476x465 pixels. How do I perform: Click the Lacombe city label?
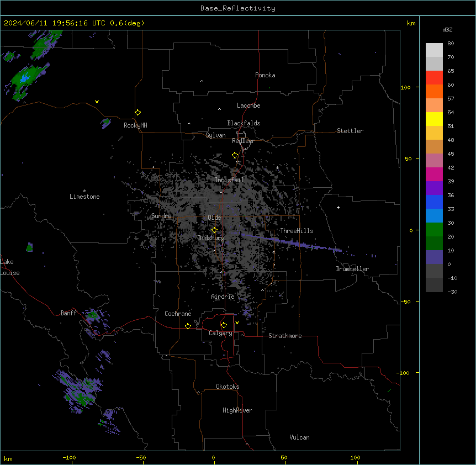coord(248,105)
